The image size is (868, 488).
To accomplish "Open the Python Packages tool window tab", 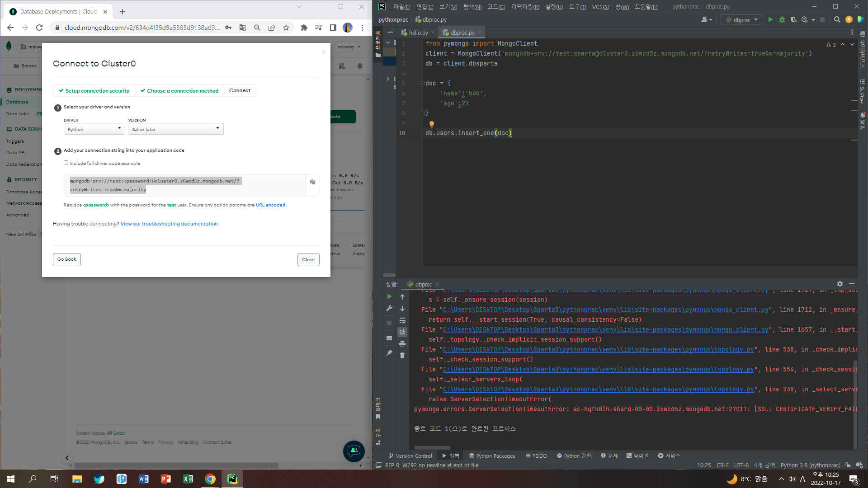I will pyautogui.click(x=492, y=456).
